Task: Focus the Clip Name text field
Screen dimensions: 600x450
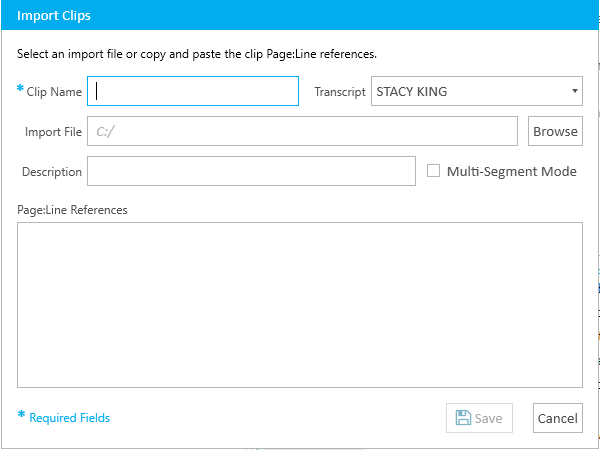Action: point(193,91)
